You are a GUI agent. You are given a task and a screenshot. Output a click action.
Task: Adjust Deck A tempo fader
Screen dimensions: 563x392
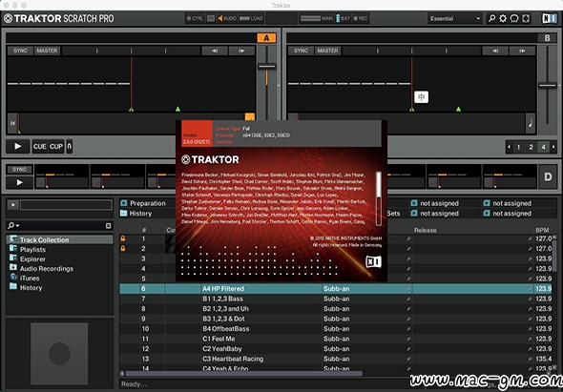[x=267, y=67]
